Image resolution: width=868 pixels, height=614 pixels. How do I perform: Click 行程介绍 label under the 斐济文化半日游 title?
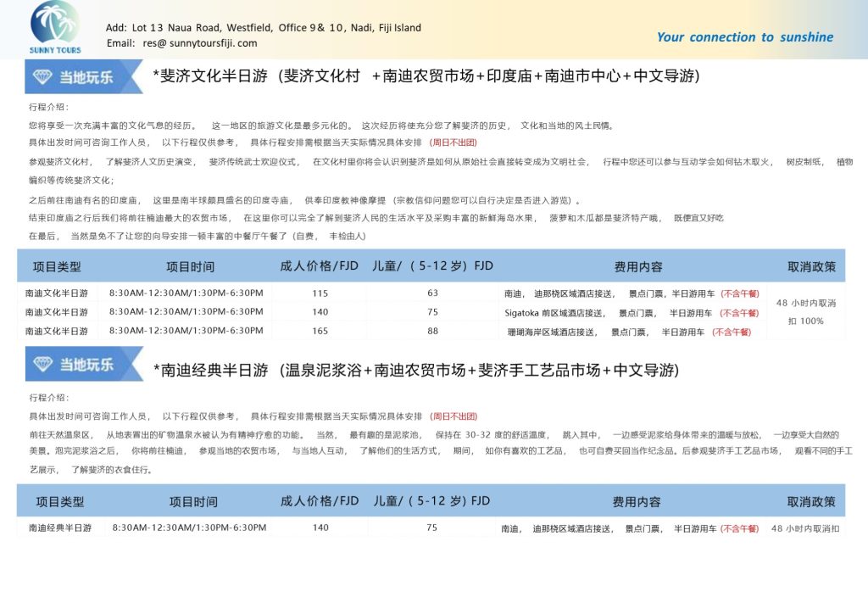click(48, 107)
